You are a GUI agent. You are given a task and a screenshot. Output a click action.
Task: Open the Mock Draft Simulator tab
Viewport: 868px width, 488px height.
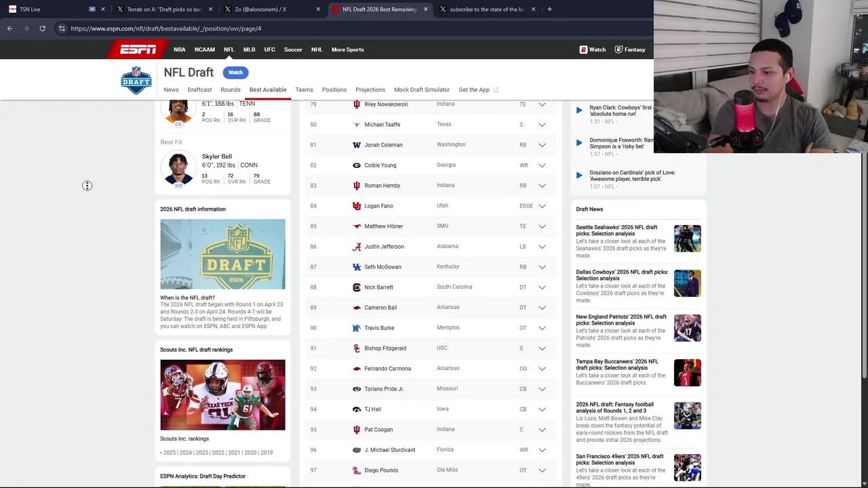[422, 89]
